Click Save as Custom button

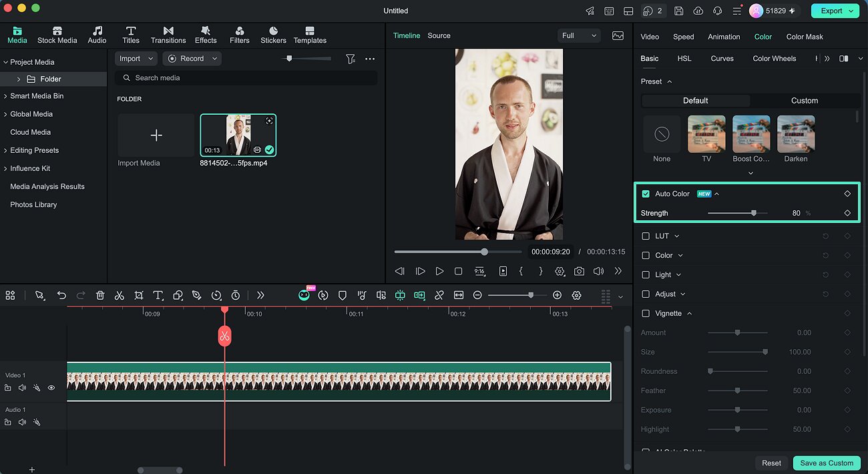[827, 463]
